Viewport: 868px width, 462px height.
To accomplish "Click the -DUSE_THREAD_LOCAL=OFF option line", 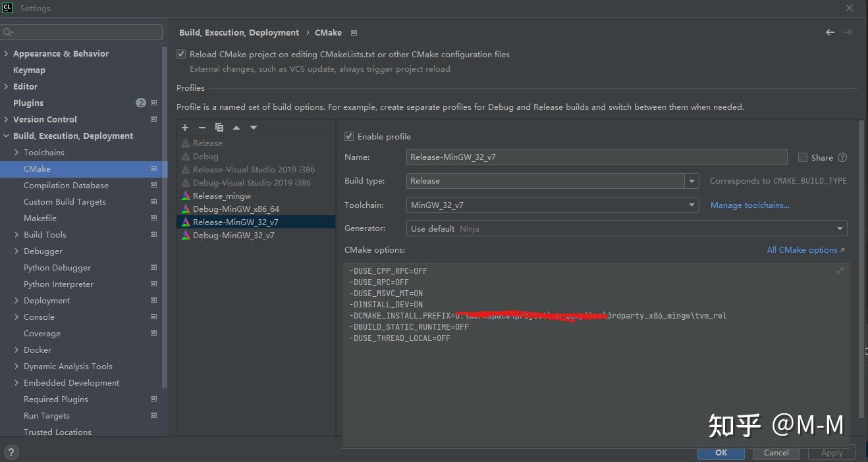I will [x=400, y=338].
